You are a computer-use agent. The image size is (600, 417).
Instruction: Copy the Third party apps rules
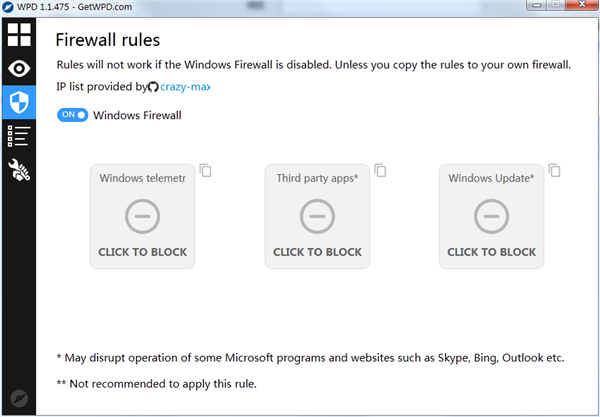[x=380, y=170]
